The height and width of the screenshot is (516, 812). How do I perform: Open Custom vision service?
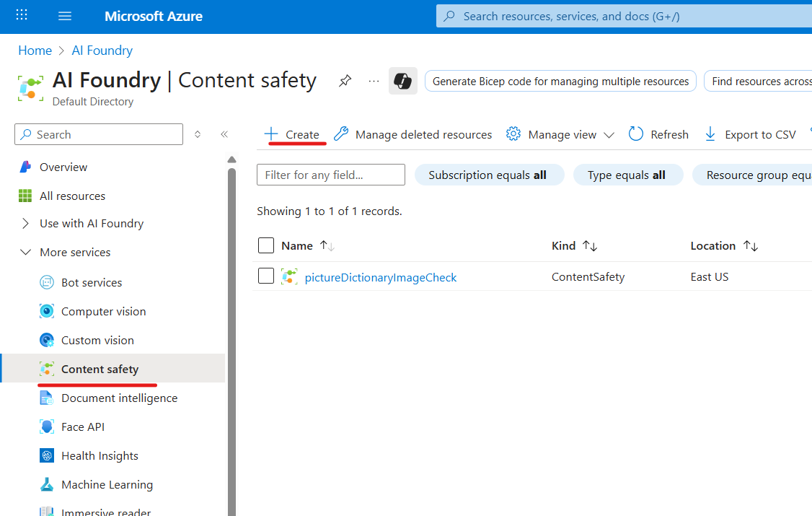click(x=97, y=341)
